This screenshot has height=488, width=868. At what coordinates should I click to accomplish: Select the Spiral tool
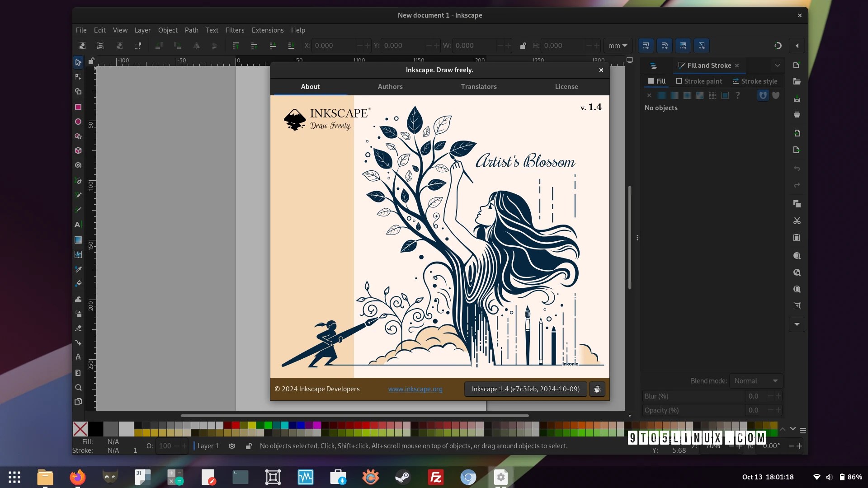[78, 165]
